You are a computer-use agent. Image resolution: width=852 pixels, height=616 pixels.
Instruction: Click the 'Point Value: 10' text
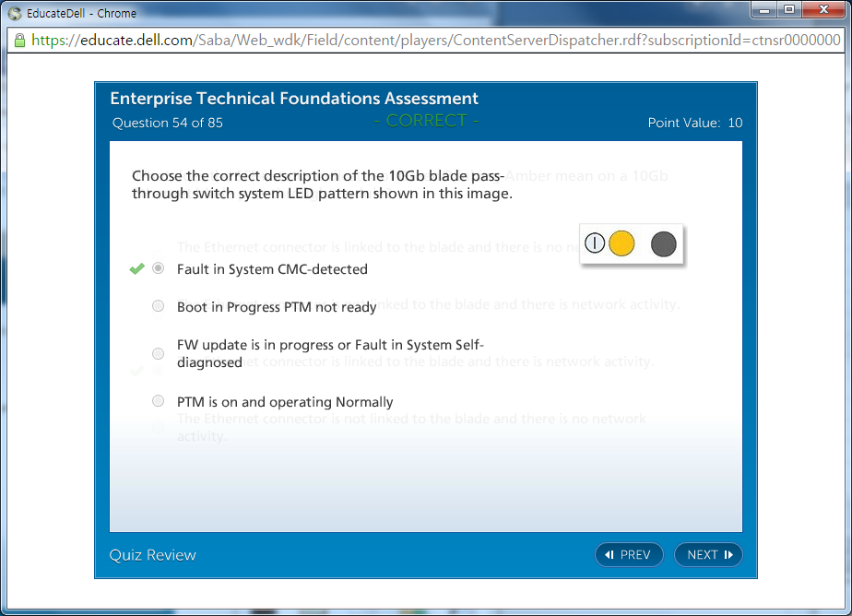pyautogui.click(x=694, y=123)
